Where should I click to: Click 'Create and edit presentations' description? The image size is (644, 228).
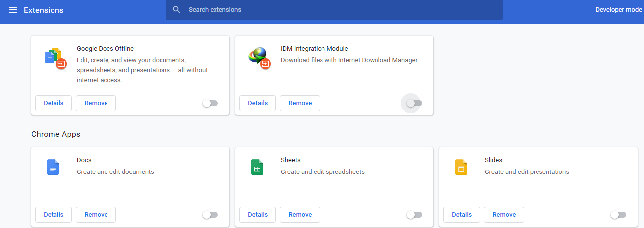pyautogui.click(x=527, y=172)
